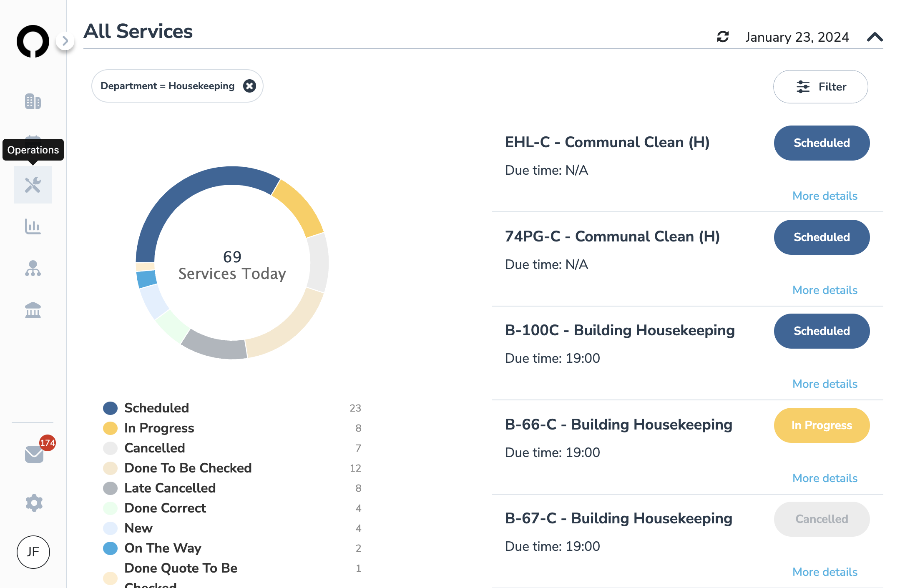
Task: Open the mail inbox with 174 badge
Action: coord(35,454)
